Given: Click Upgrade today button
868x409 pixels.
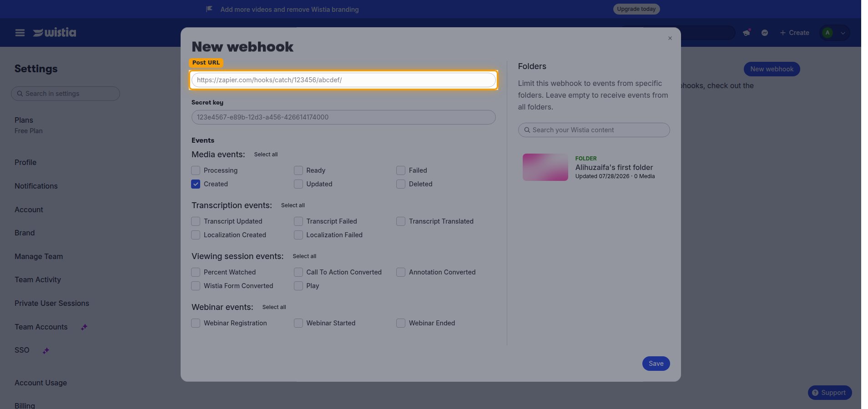Looking at the screenshot, I should (x=636, y=9).
